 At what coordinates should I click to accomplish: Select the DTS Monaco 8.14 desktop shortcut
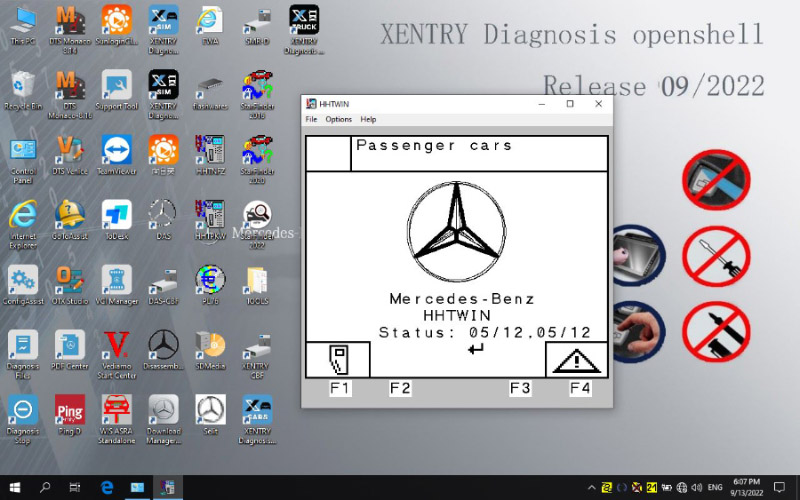(70, 30)
